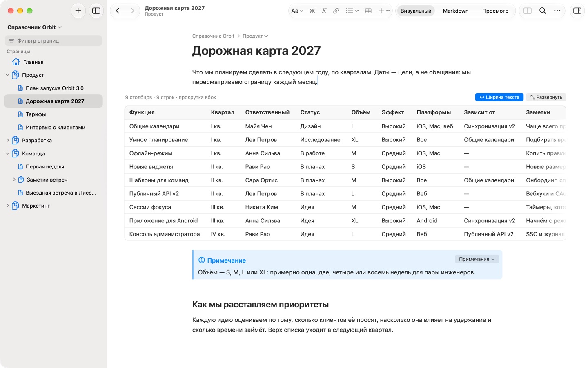
Task: Toggle the left sidebar visibility
Action: coord(96,11)
